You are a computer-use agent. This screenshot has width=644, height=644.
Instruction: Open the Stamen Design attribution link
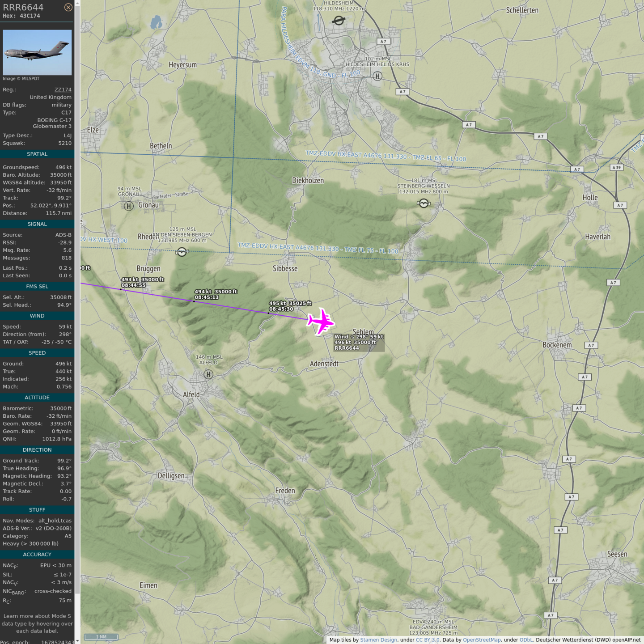pos(378,640)
